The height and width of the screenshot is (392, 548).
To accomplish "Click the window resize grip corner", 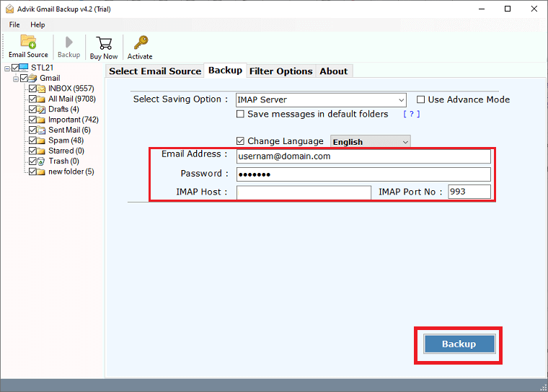I will [544, 388].
